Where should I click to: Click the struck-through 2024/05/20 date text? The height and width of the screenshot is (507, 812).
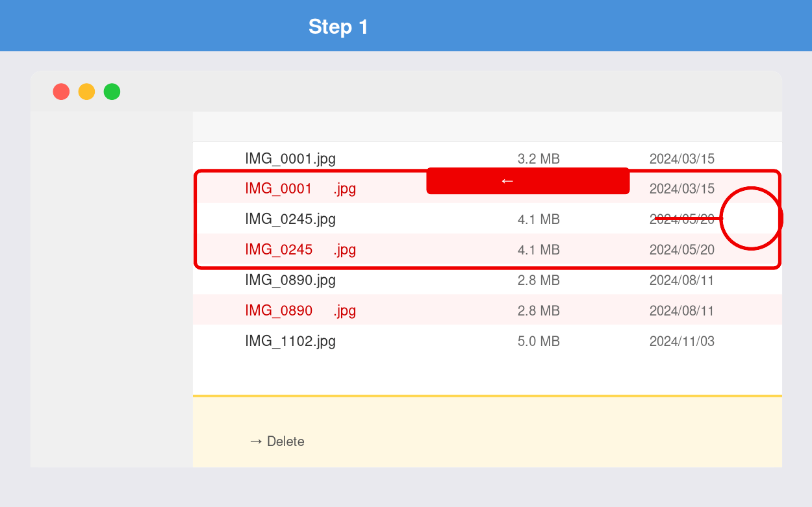[681, 219]
